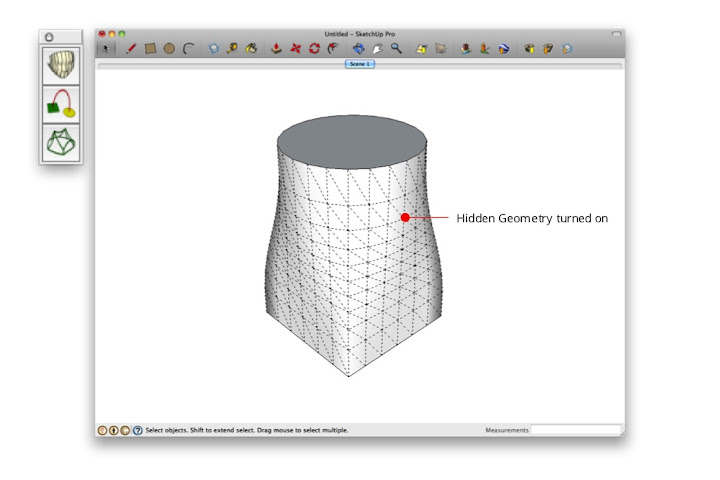Screen dimensions: 720x480
Task: Click the Measurements input box
Action: coord(575,430)
